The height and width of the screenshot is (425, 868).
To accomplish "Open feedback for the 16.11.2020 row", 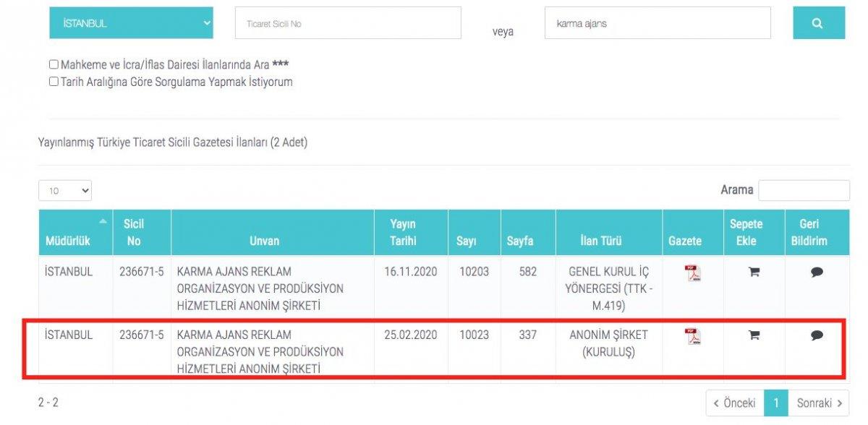I will [x=816, y=272].
